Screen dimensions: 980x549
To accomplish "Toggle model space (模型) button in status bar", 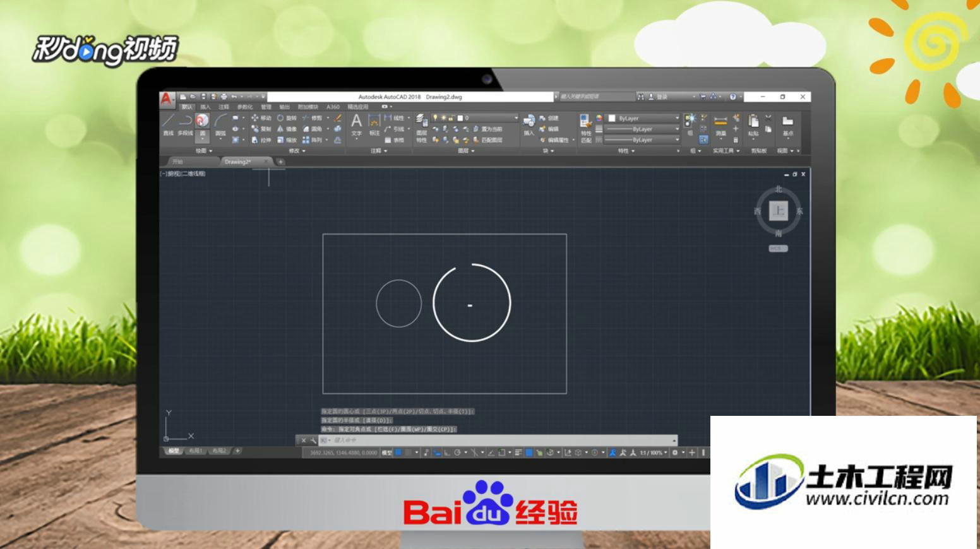I will pos(387,452).
